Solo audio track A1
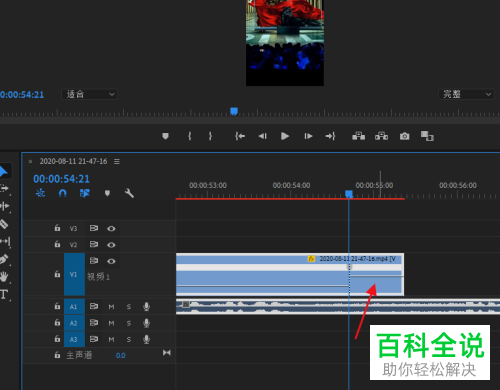 pos(129,307)
